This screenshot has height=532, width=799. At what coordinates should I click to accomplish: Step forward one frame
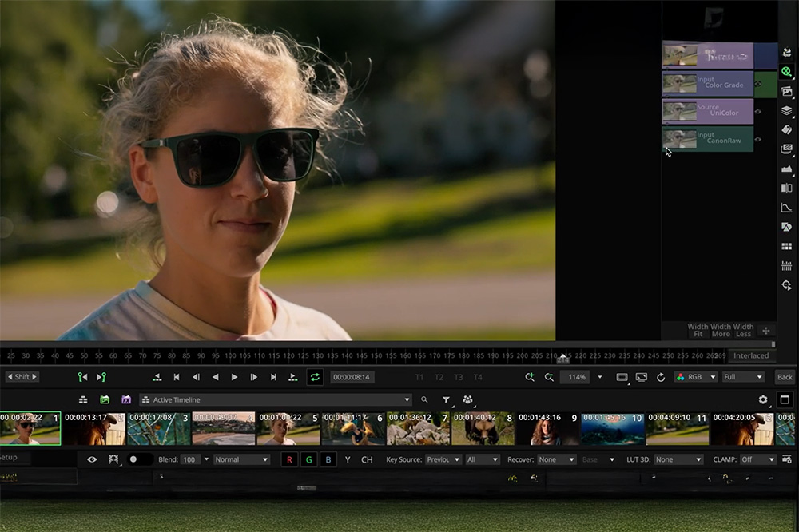click(254, 377)
